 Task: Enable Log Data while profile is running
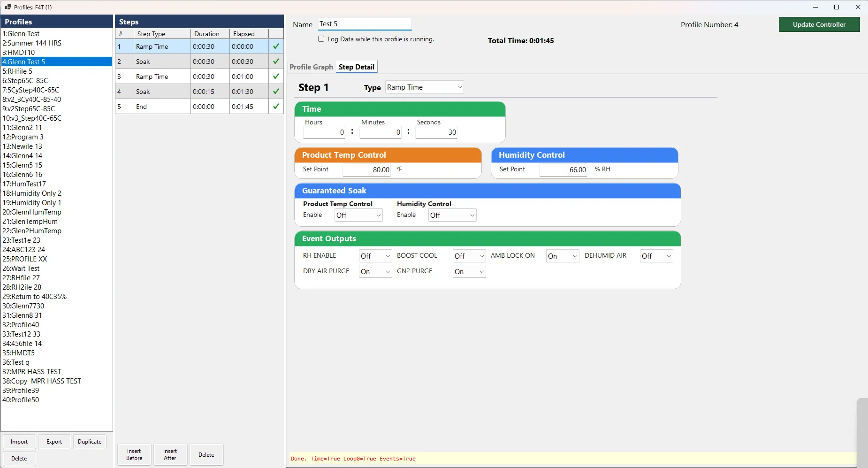pyautogui.click(x=321, y=39)
